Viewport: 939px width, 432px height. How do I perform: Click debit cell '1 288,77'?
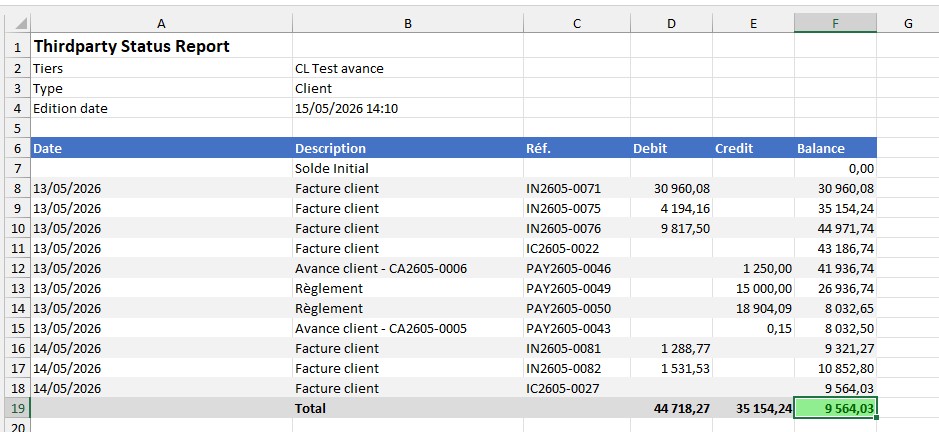coord(671,348)
